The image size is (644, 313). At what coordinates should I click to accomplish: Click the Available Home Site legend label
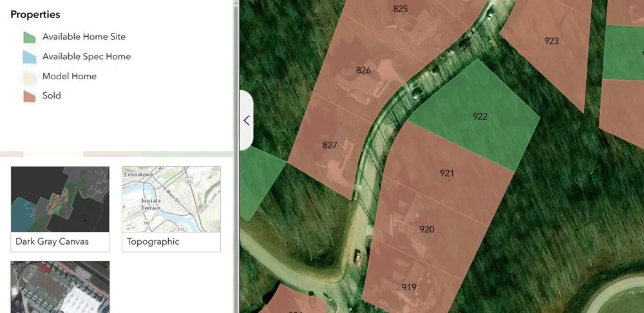[84, 37]
